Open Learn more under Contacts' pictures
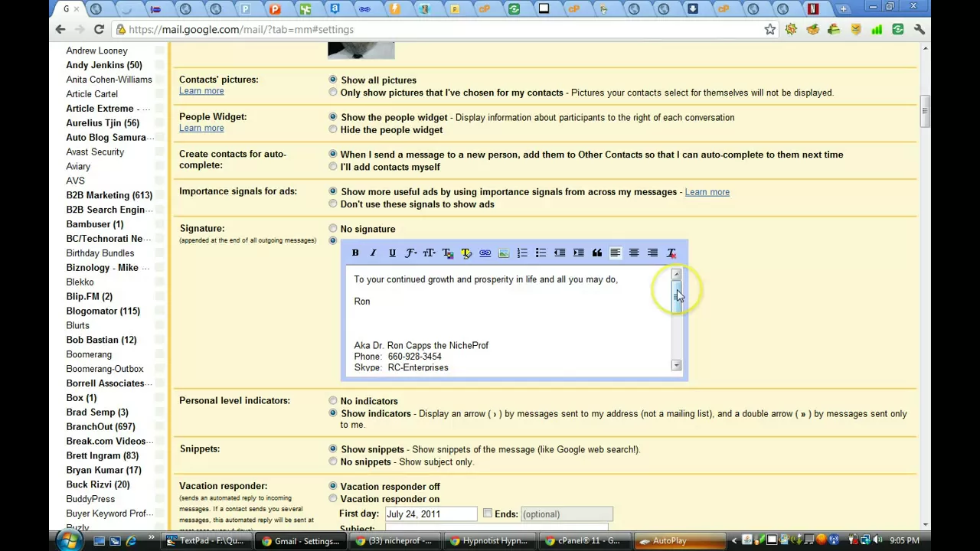This screenshot has height=551, width=980. tap(201, 91)
